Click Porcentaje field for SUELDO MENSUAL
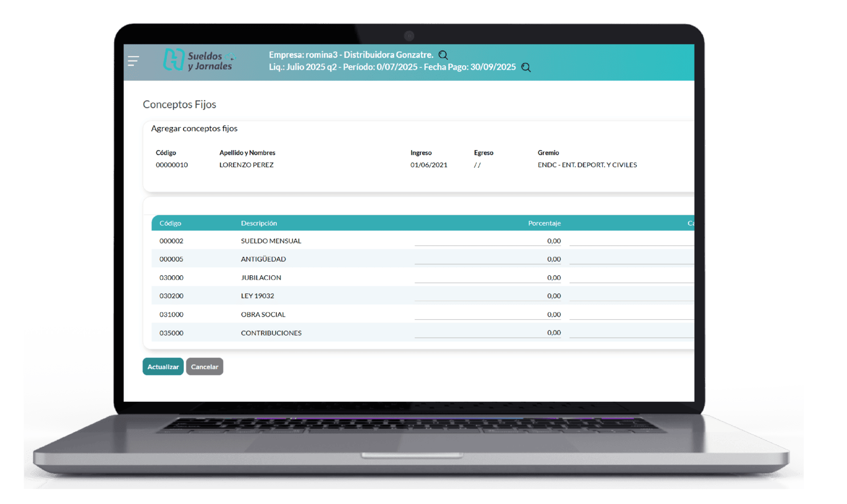Screen dimensions: 847x504 (x=488, y=241)
